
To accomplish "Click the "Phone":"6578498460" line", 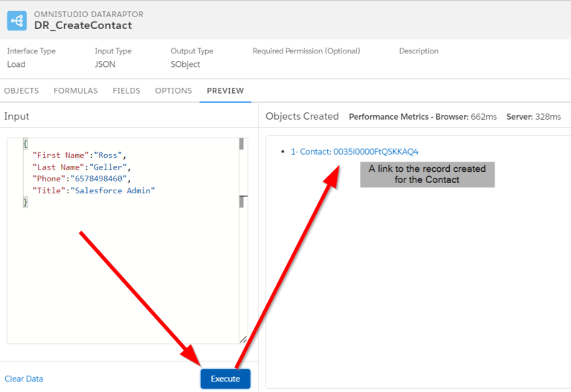I will point(82,179).
